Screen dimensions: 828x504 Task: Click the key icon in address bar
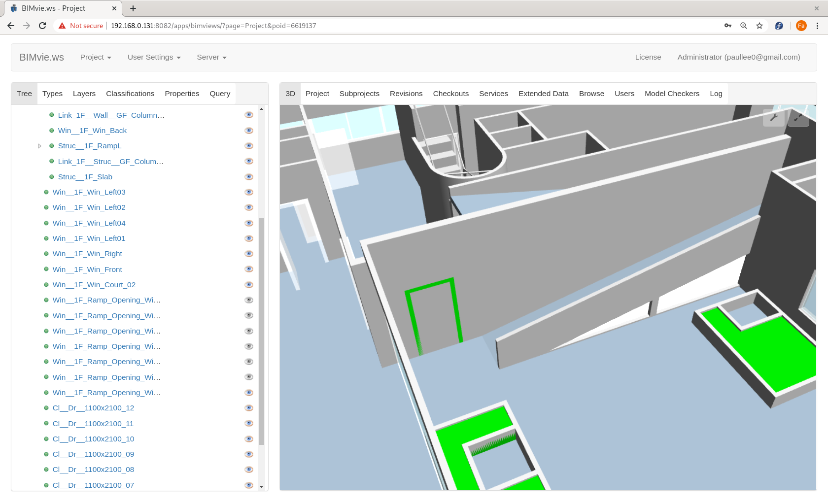(x=728, y=26)
